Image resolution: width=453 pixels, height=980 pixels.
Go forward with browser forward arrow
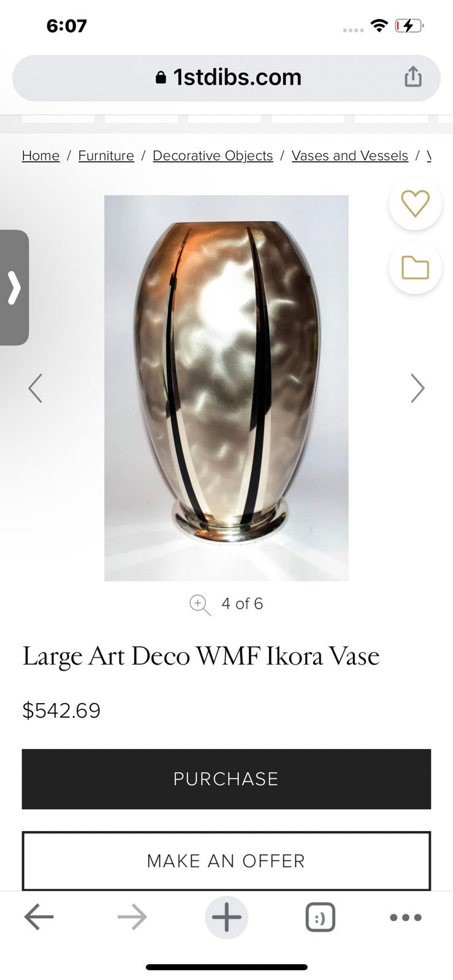[132, 917]
